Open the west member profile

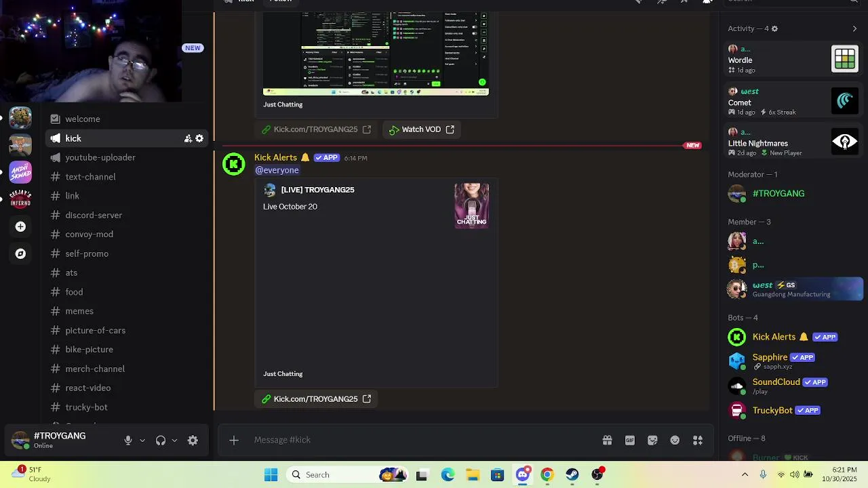[x=792, y=289]
